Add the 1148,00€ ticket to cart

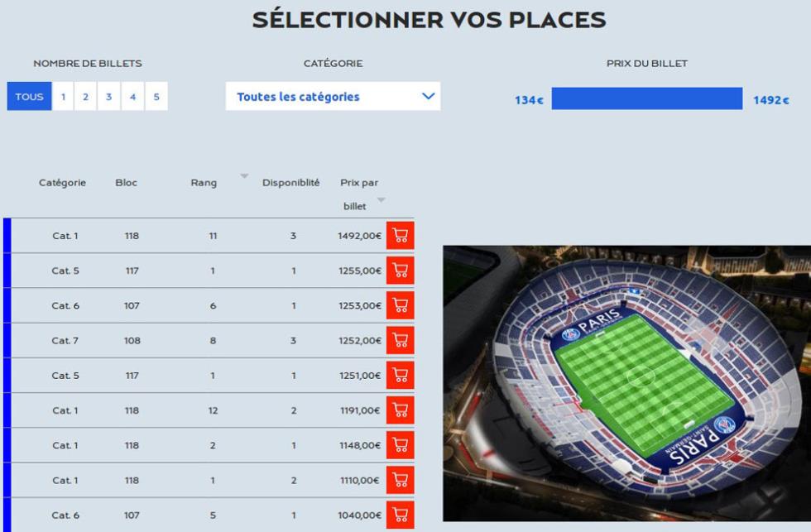coord(401,445)
